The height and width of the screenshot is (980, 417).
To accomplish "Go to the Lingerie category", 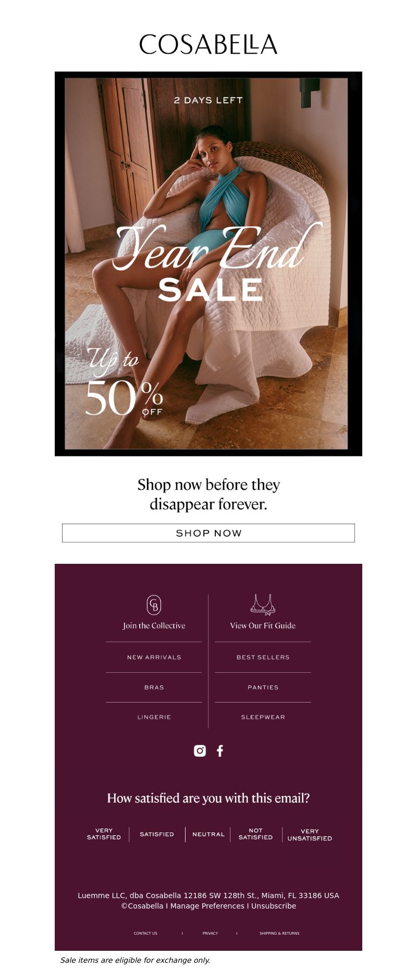I will pyautogui.click(x=154, y=717).
